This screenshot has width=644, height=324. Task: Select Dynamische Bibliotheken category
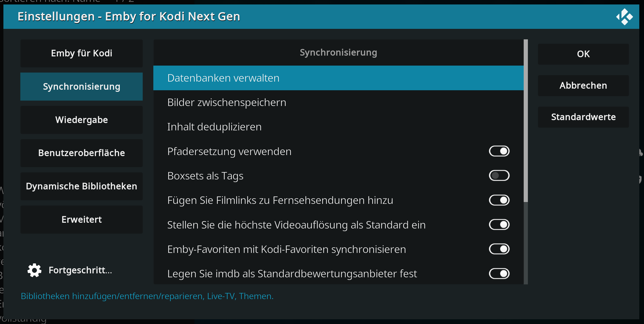click(82, 186)
